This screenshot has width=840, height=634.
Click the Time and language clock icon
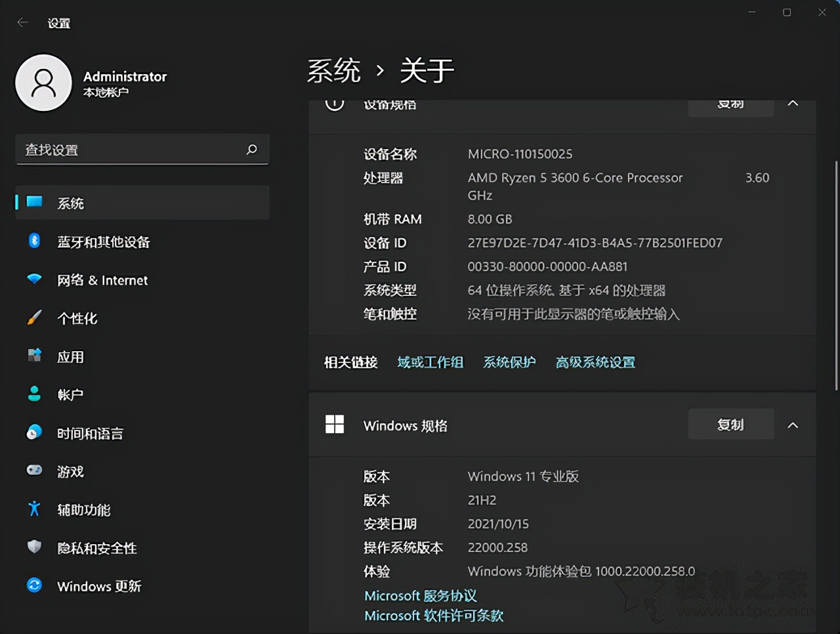[34, 432]
